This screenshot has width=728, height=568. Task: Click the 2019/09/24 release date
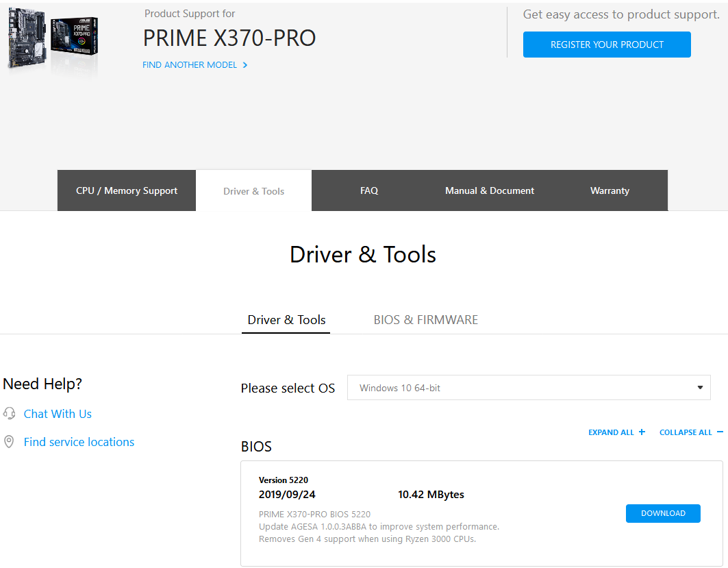(287, 495)
